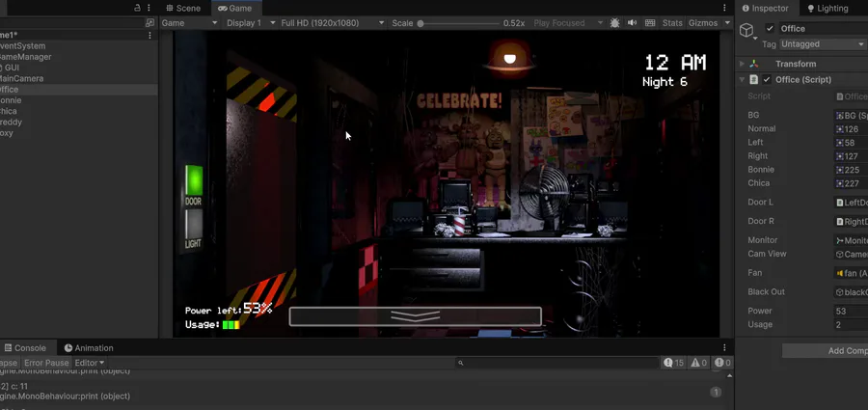
Task: Click the Add Component button
Action: tap(825, 351)
